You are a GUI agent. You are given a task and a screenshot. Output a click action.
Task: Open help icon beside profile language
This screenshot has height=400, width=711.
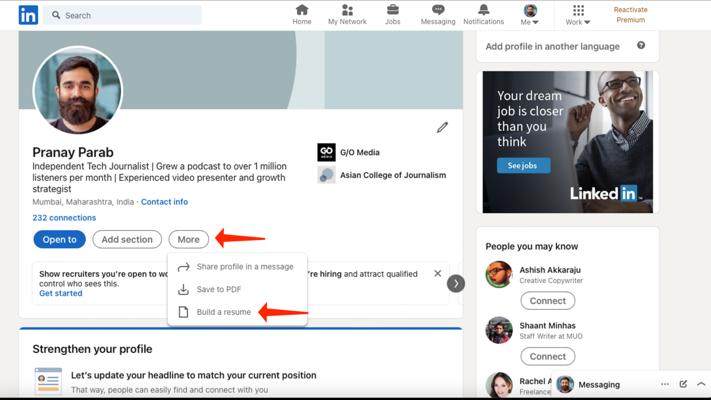coord(641,46)
